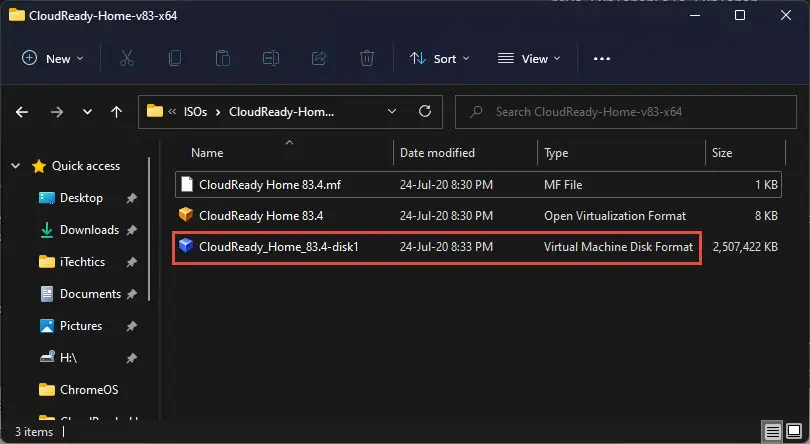Collapse the Quick access tree
The width and height of the screenshot is (810, 444).
click(x=15, y=166)
